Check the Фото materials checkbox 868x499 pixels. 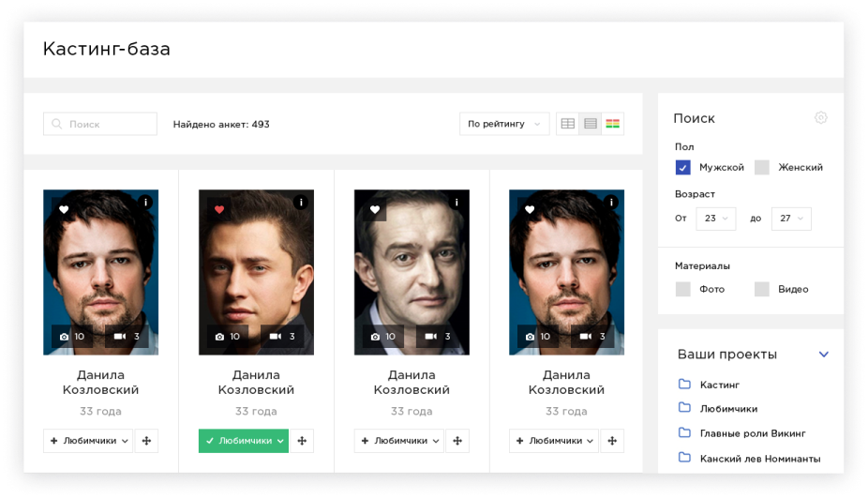tap(683, 289)
